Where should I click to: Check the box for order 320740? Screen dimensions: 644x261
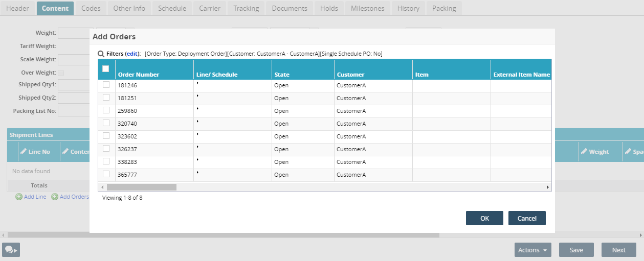pos(106,123)
